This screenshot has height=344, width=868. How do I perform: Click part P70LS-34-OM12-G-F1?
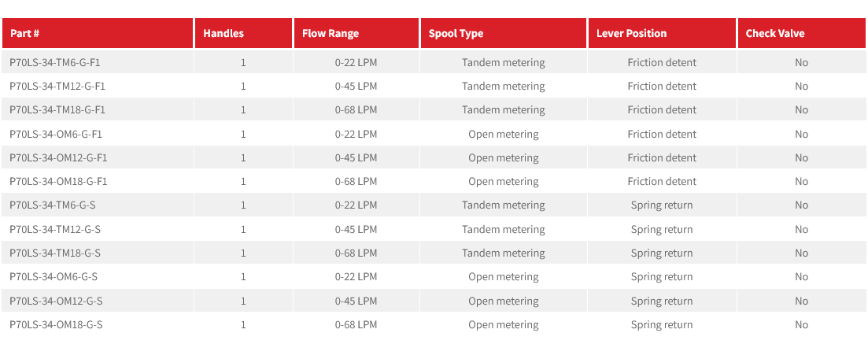pyautogui.click(x=58, y=157)
